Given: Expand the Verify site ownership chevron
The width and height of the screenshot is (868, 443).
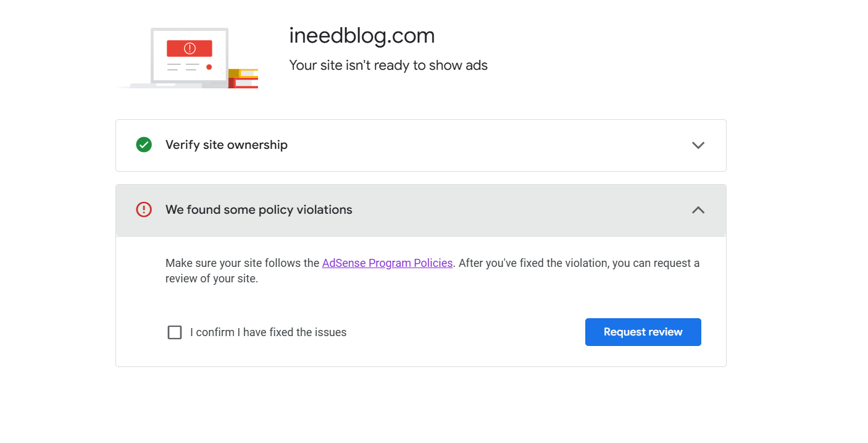Looking at the screenshot, I should pos(698,145).
